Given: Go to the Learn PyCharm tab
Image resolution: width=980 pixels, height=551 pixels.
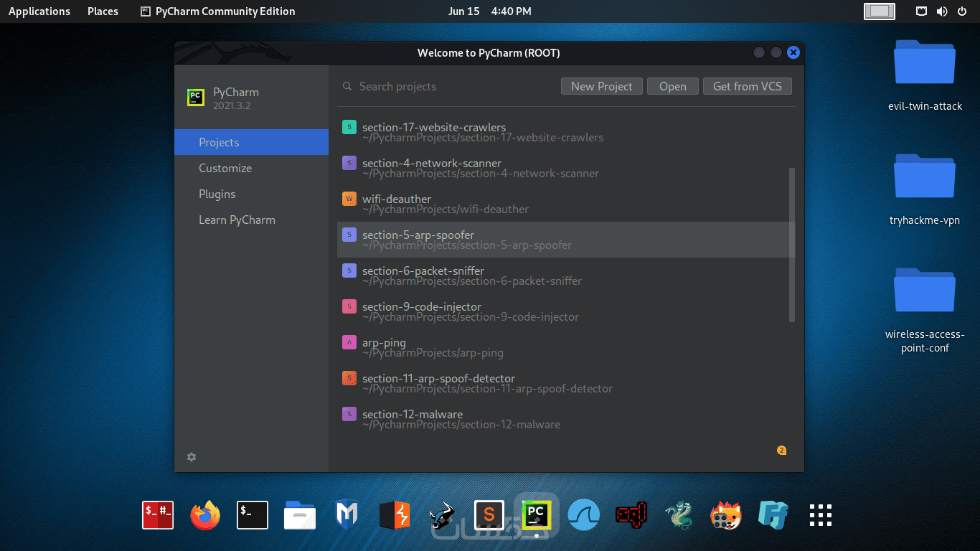Looking at the screenshot, I should pos(251,220).
